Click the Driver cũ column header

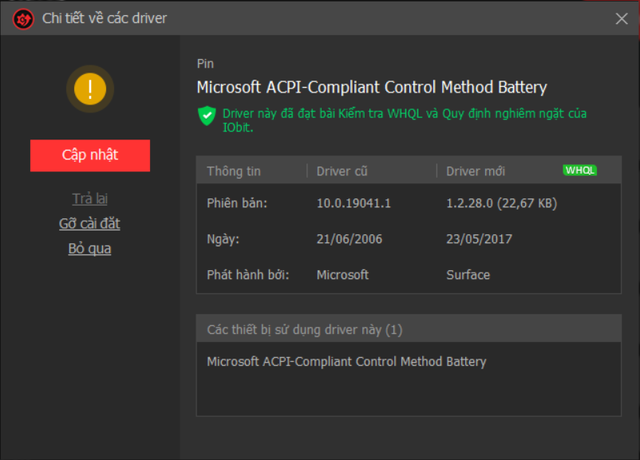(x=343, y=170)
